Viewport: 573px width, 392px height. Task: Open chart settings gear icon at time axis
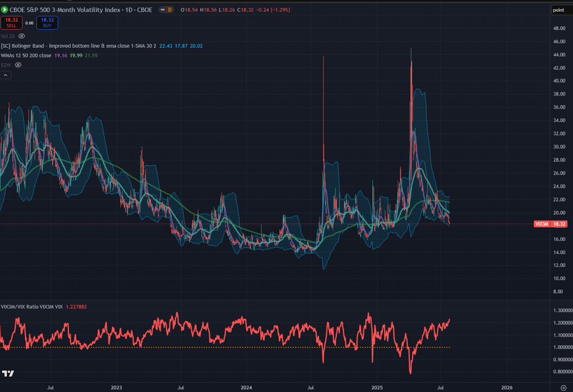click(x=563, y=388)
